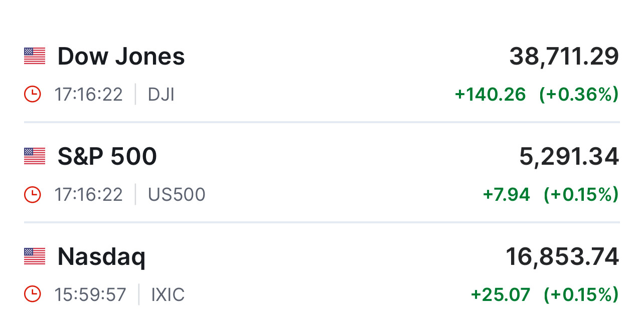644x320 pixels.
Task: Open the Dow Jones index name link
Action: 121,56
